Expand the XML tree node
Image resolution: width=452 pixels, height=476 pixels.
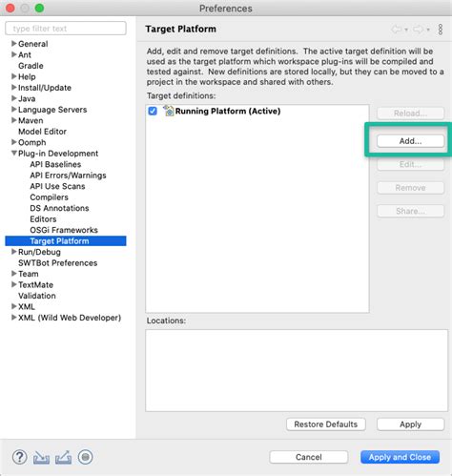point(13,306)
